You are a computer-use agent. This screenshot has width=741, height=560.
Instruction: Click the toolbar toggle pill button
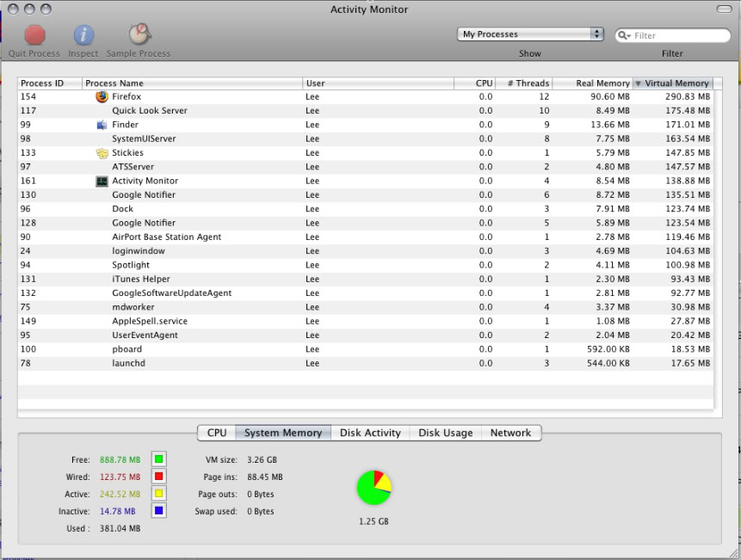[724, 9]
